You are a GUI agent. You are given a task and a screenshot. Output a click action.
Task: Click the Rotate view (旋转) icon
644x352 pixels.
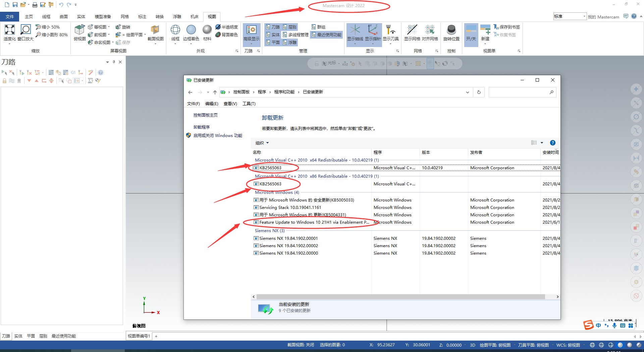[118, 27]
